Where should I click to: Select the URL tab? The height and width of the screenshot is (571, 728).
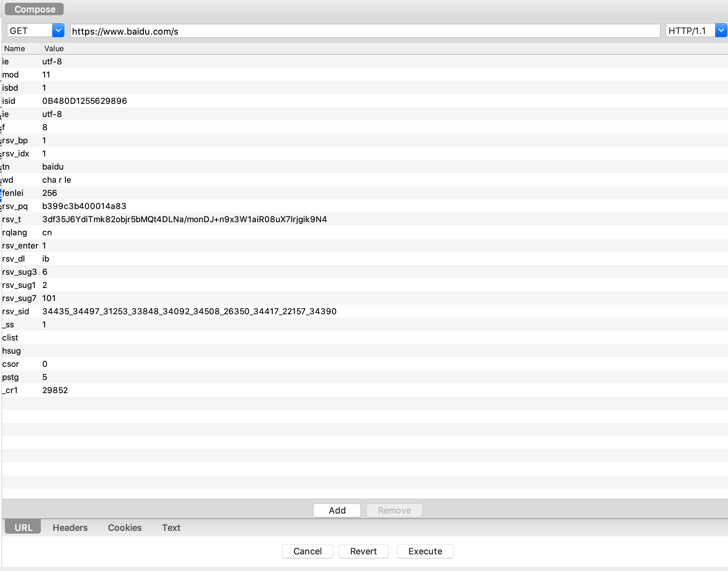(23, 527)
